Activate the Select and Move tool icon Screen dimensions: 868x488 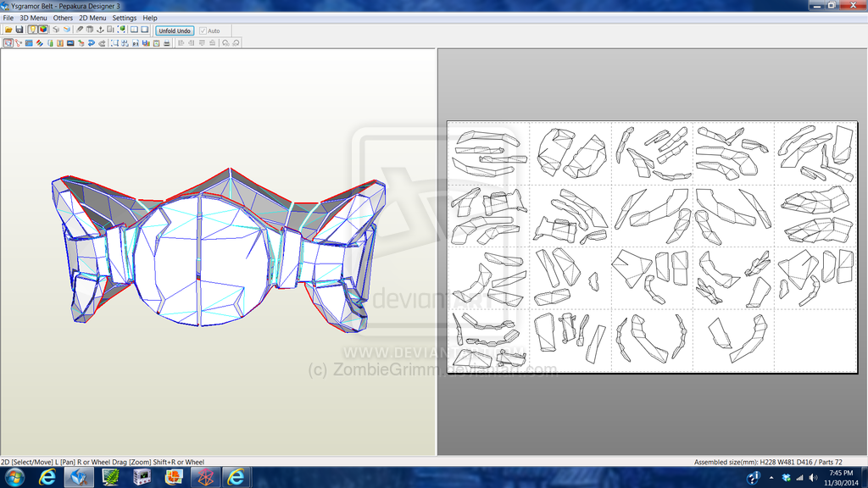coord(8,42)
